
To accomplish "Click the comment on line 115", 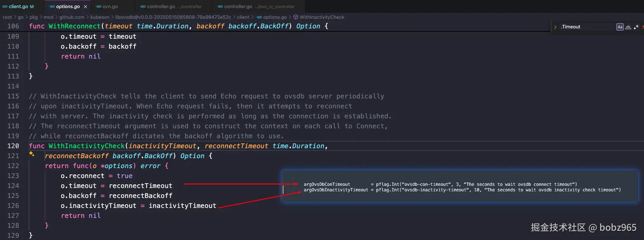I will (x=206, y=96).
